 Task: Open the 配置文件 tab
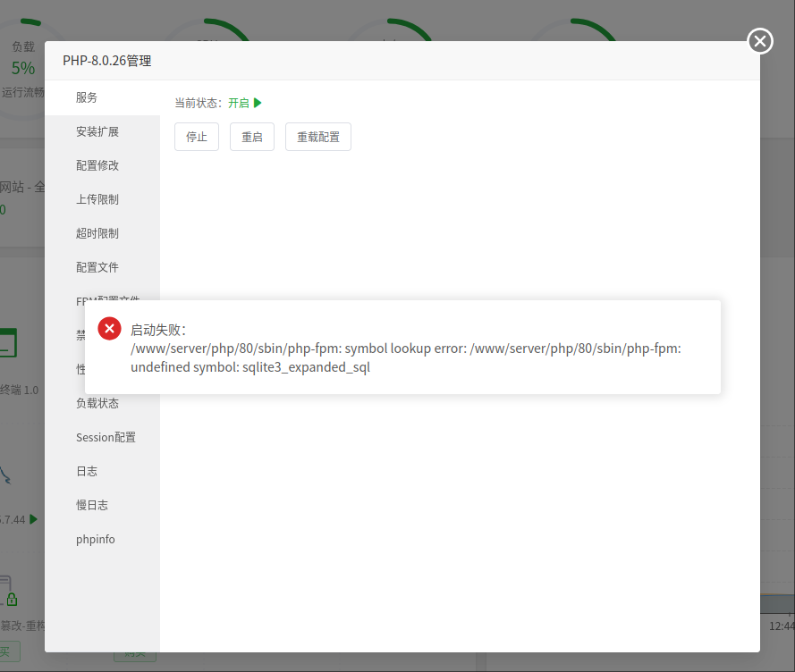(103, 267)
